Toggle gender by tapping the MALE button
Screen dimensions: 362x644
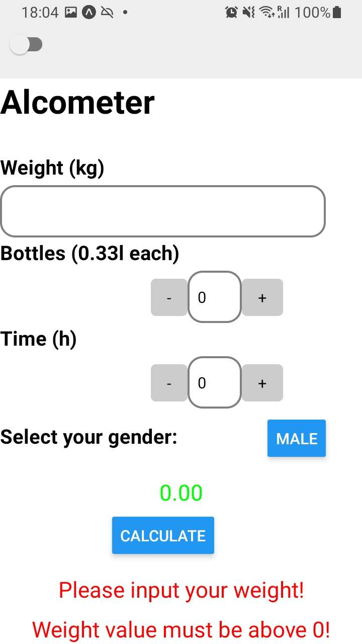[x=296, y=438]
